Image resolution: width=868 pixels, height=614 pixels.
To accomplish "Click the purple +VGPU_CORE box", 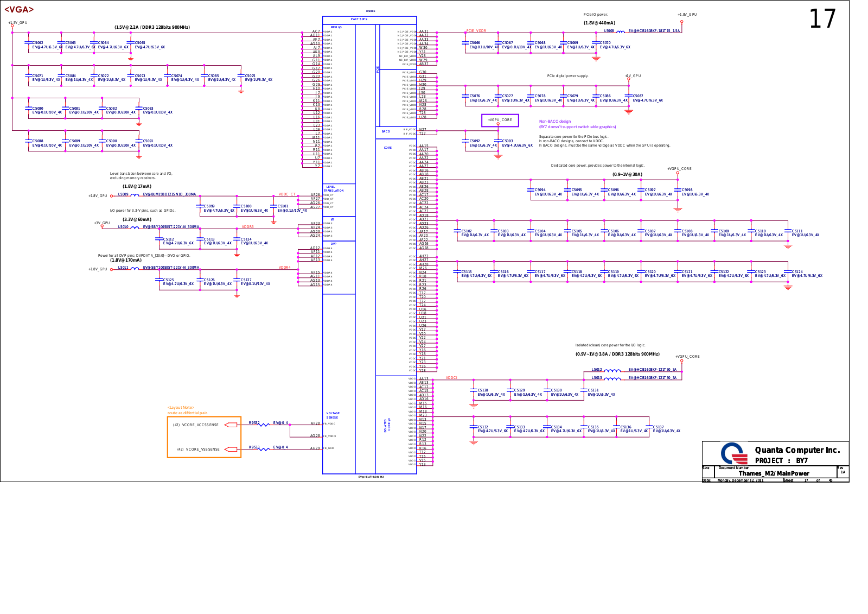I will (500, 120).
